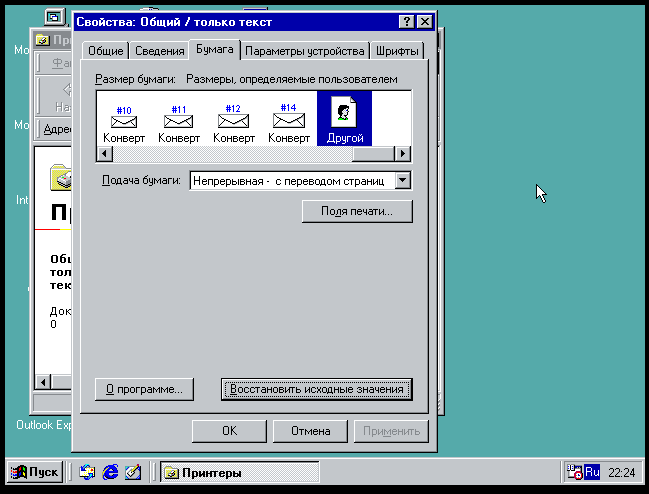Switch to the Общие tab
The image size is (649, 494).
click(x=106, y=51)
